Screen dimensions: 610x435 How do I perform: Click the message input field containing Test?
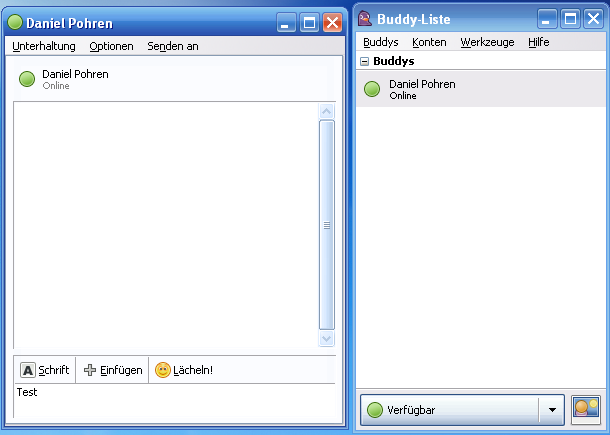(x=174, y=400)
